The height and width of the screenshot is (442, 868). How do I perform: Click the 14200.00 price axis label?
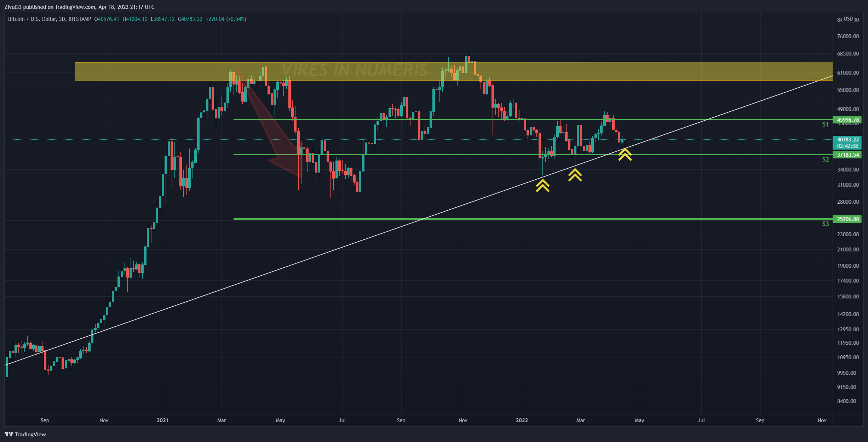(x=848, y=314)
